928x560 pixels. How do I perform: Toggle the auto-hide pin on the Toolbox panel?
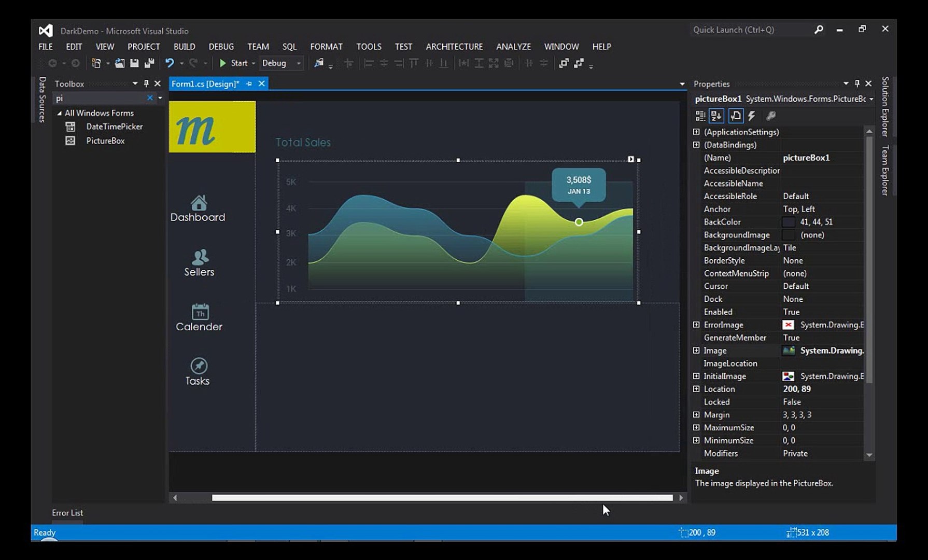click(x=146, y=83)
